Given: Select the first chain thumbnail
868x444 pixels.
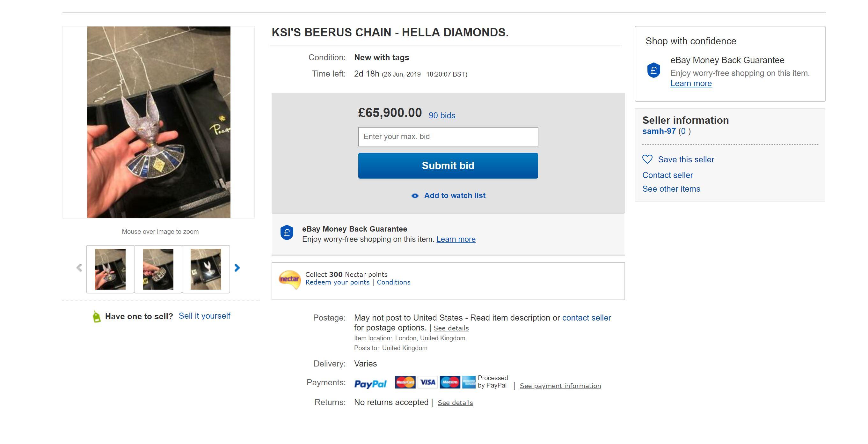Looking at the screenshot, I should pyautogui.click(x=110, y=269).
